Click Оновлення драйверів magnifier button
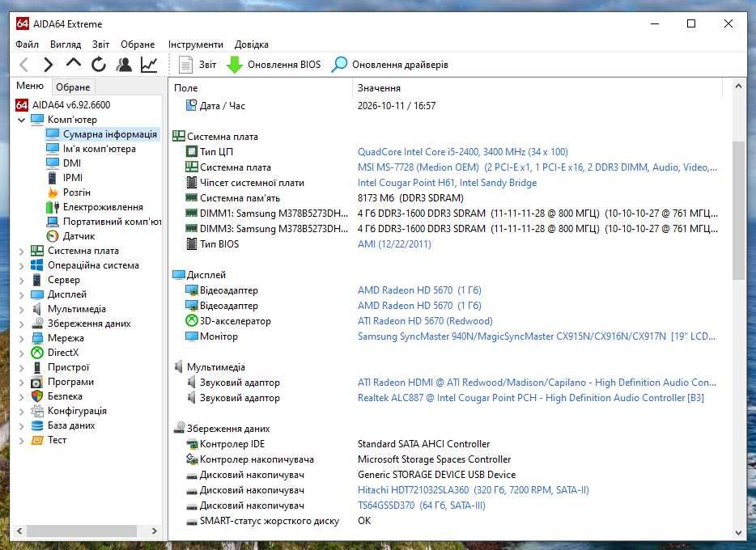 pos(389,65)
